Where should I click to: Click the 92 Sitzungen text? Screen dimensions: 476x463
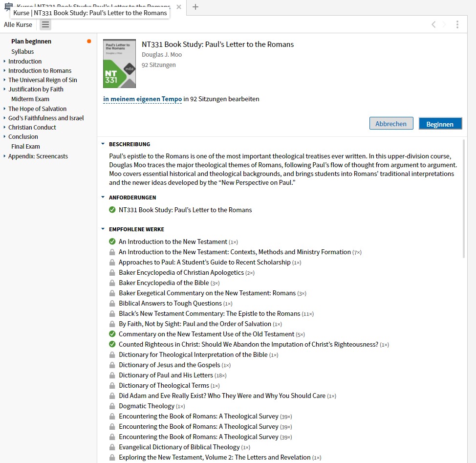158,65
